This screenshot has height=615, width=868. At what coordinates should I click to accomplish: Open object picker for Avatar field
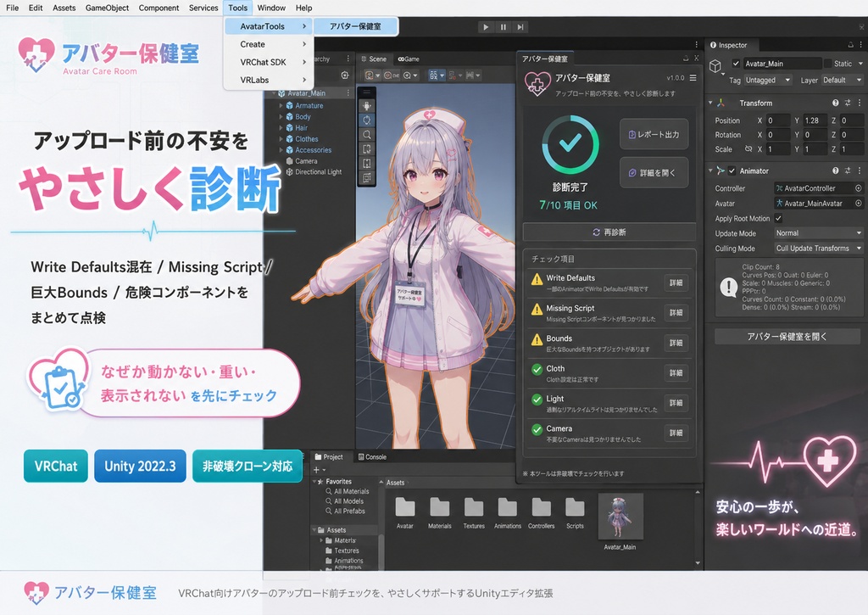(x=858, y=204)
